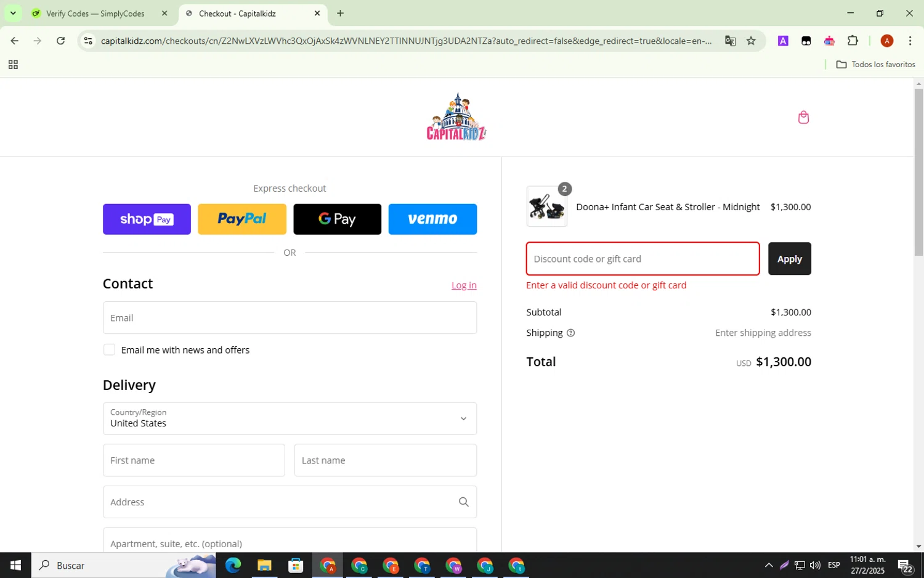Screen dimensions: 924x578
Task: Click the pink gift extension icon
Action: pyautogui.click(x=829, y=41)
